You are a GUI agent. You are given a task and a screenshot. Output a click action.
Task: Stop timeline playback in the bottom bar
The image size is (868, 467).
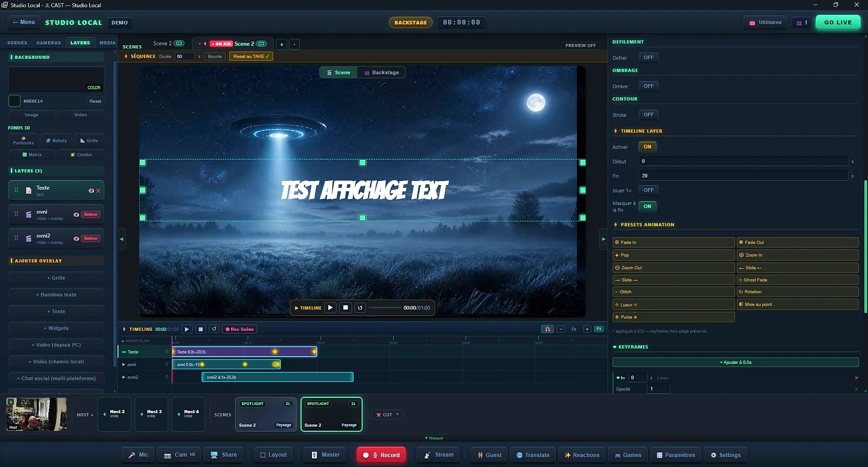(201, 329)
